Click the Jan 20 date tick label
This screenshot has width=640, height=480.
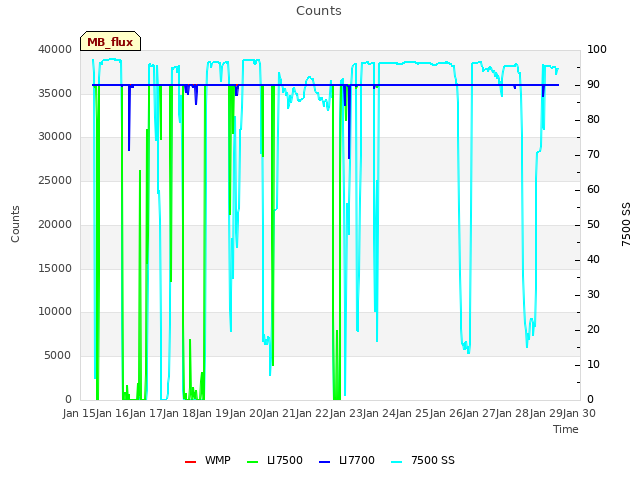(x=245, y=413)
